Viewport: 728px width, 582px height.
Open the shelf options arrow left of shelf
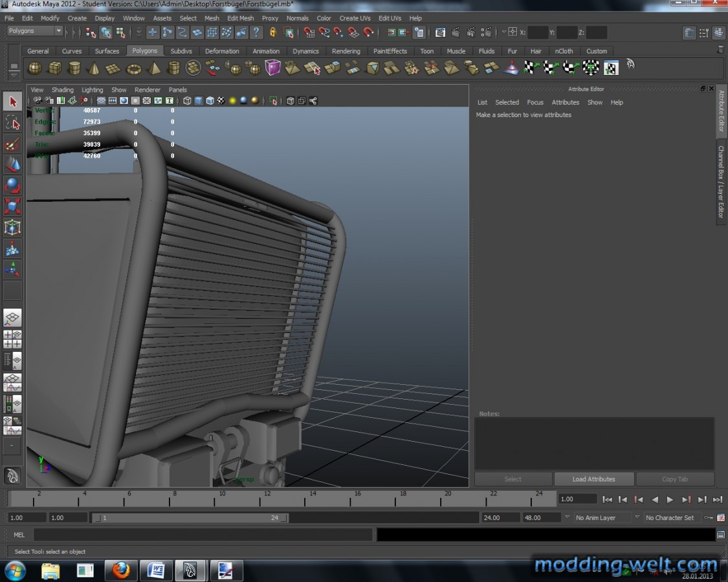pos(14,74)
